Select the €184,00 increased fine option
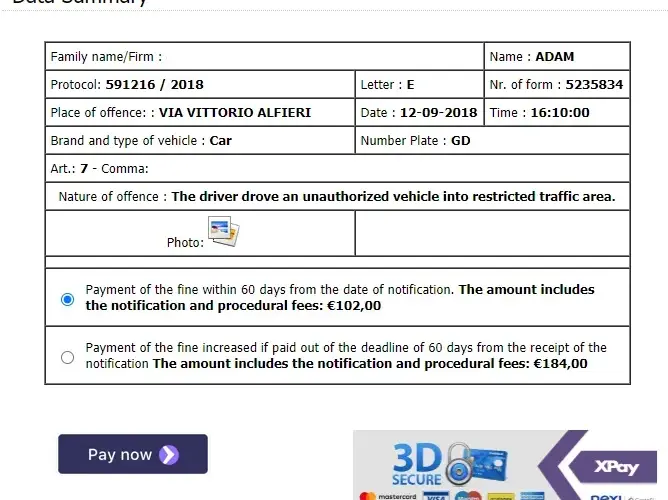The height and width of the screenshot is (500, 668). tap(67, 357)
